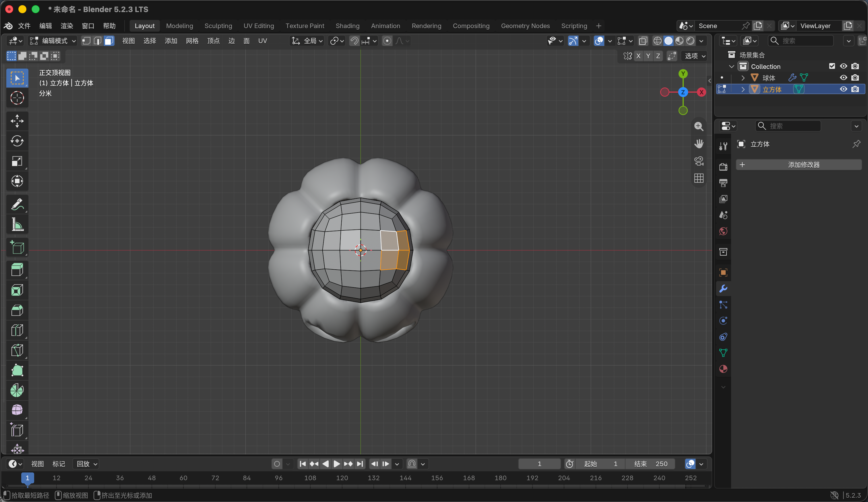Activate the 3D Cursor tool
868x502 pixels.
(17, 98)
